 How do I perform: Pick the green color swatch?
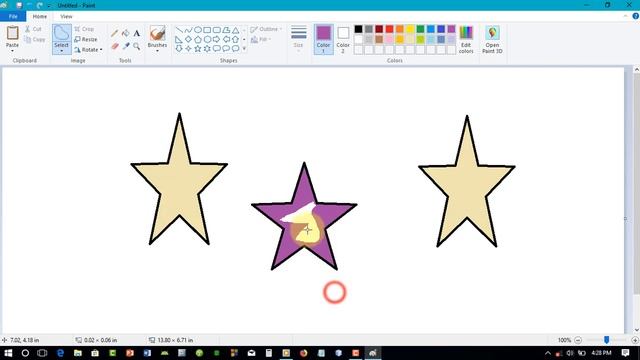[420, 29]
